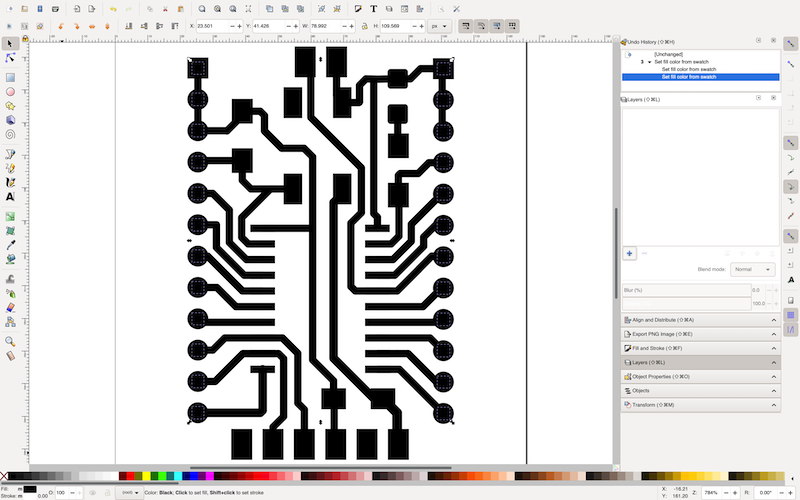
Task: Select the Paint bucket tool
Action: (10, 259)
